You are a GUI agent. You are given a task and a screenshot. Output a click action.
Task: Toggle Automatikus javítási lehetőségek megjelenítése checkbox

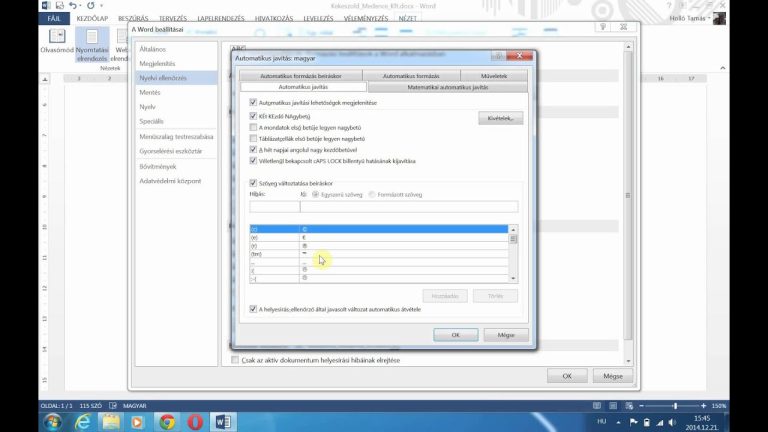(x=253, y=102)
